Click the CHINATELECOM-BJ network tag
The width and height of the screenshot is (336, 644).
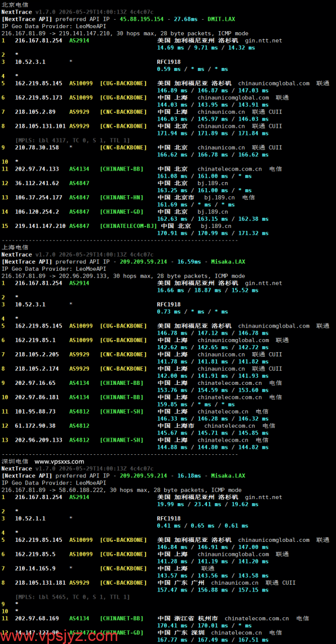coord(128,226)
